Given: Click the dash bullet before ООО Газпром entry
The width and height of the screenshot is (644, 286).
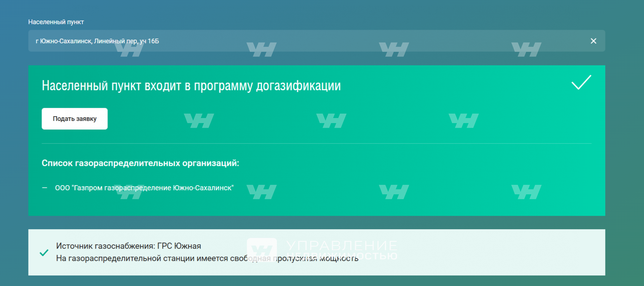Looking at the screenshot, I should [x=45, y=188].
